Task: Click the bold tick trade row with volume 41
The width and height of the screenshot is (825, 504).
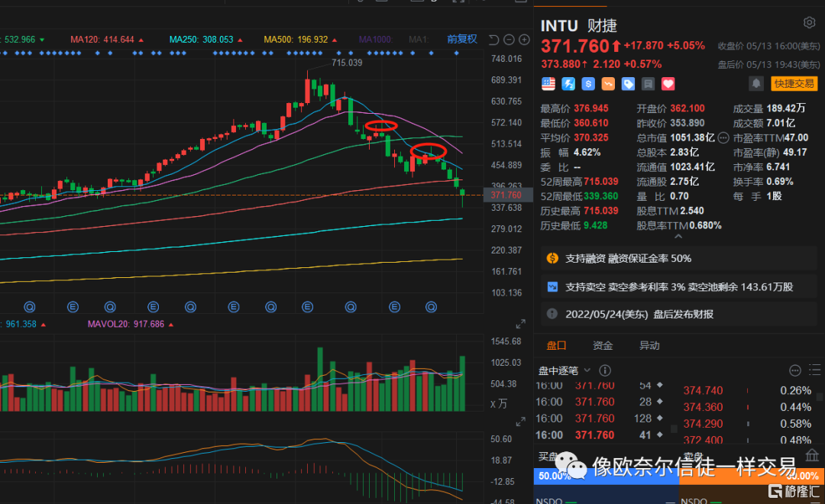Action: [x=600, y=435]
